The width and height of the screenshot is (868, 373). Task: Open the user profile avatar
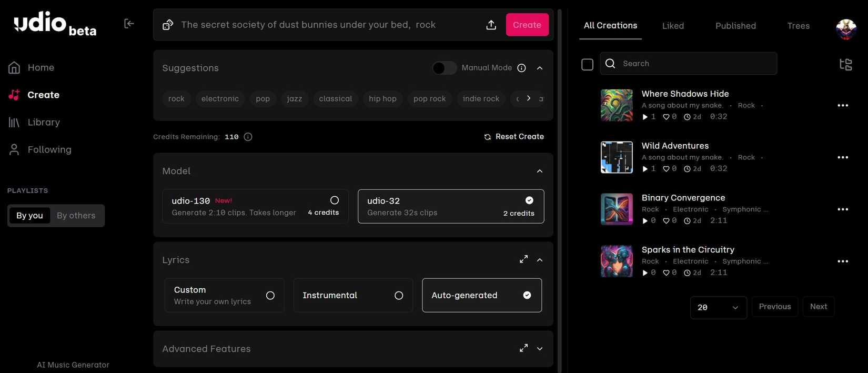click(846, 29)
